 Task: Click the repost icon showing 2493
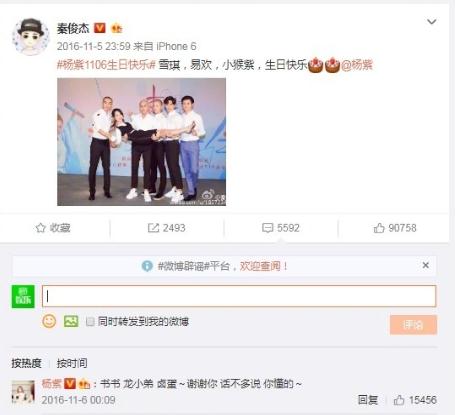[x=153, y=228]
